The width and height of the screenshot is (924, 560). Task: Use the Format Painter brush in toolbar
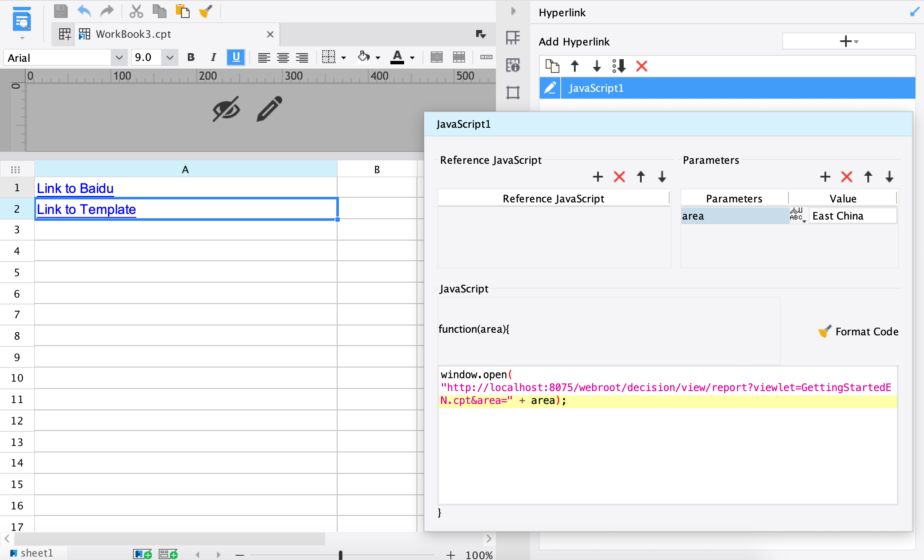(205, 11)
